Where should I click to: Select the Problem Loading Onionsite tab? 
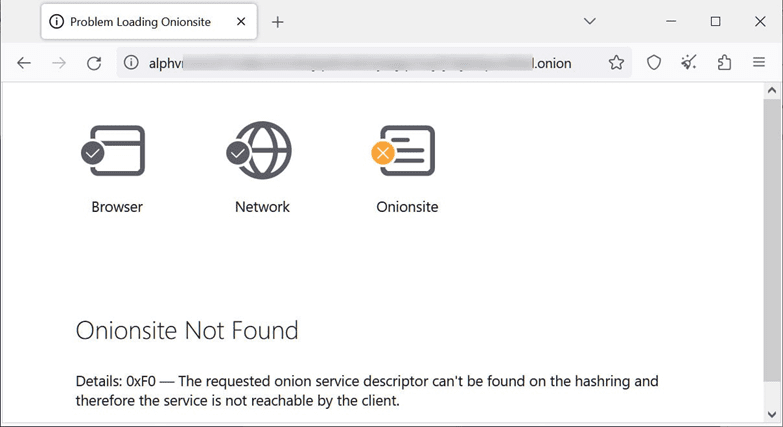click(140, 22)
